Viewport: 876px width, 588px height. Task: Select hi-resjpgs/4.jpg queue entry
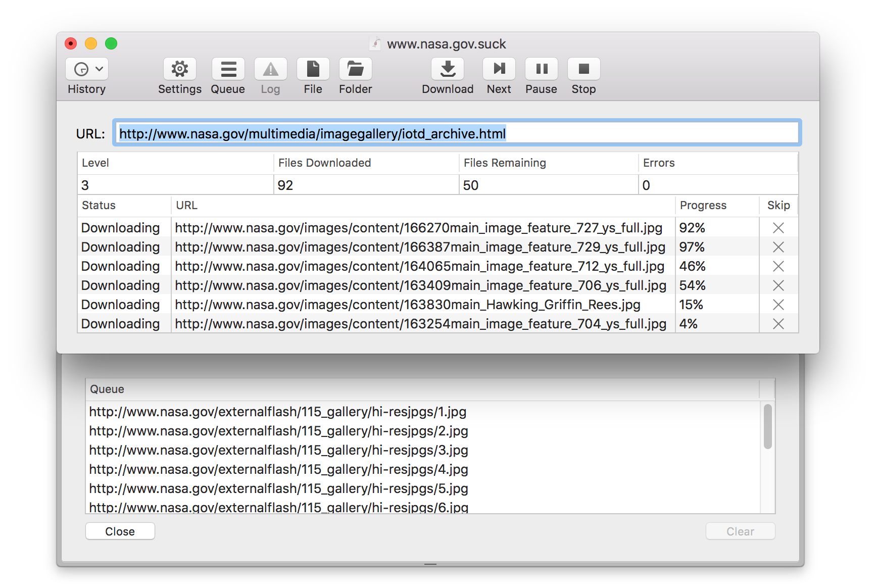point(278,469)
